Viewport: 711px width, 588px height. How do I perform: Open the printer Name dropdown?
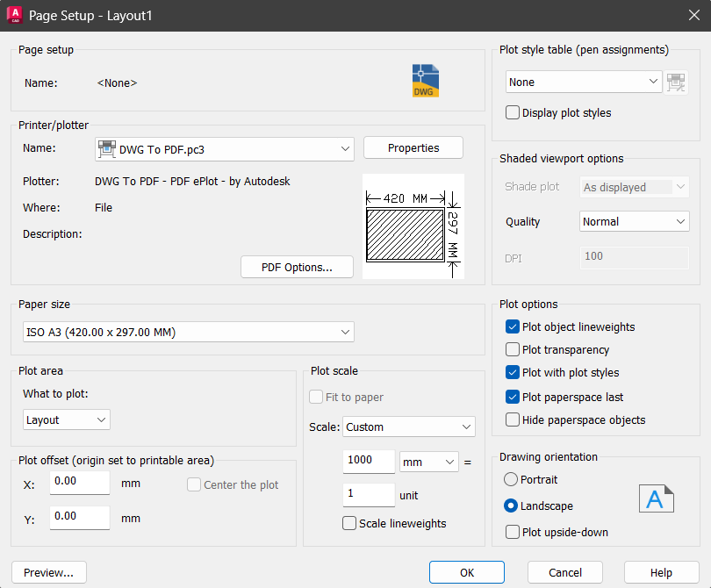tap(224, 149)
